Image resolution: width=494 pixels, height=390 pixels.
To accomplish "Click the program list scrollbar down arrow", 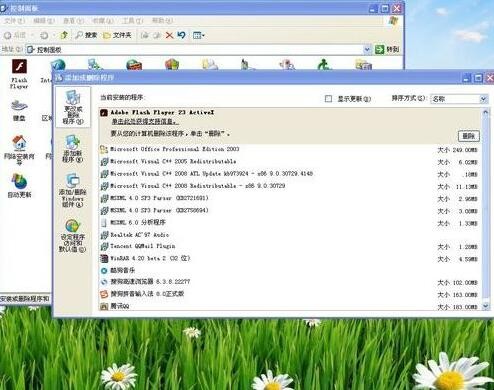I will (485, 306).
